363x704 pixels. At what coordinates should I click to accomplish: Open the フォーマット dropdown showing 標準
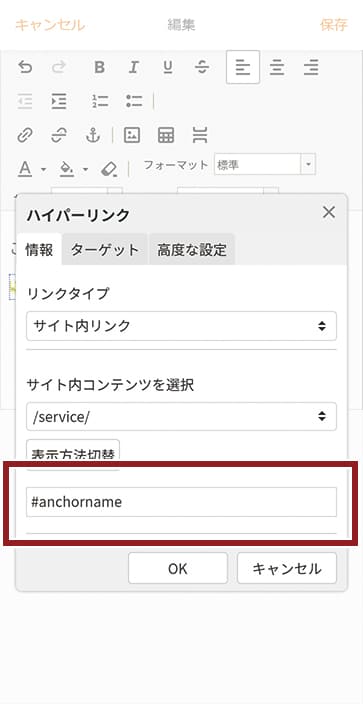coord(265,165)
